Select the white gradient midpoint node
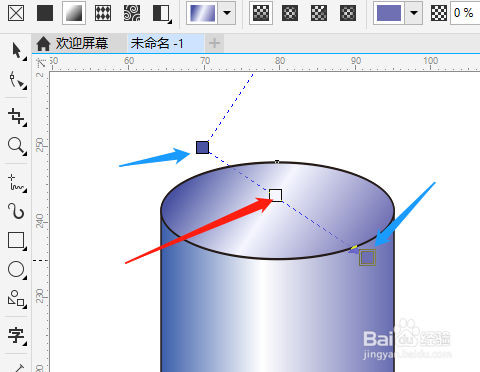This screenshot has height=372, width=480. coord(276,195)
